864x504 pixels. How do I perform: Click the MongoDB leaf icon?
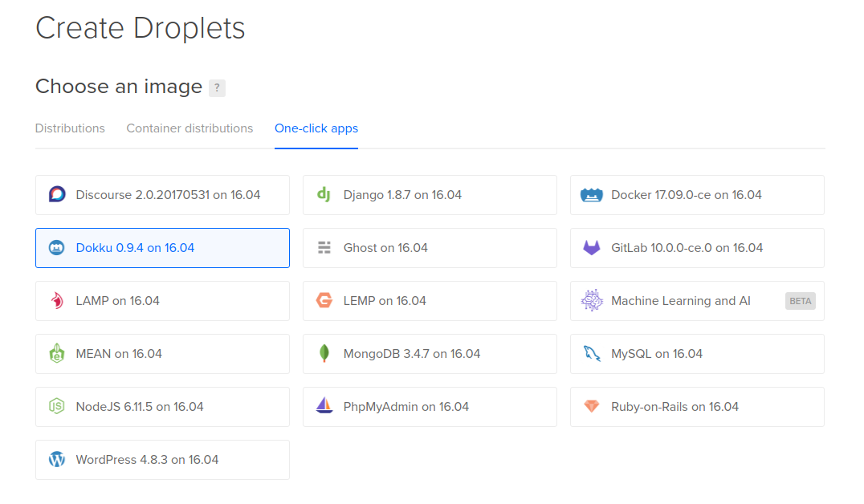pos(324,354)
